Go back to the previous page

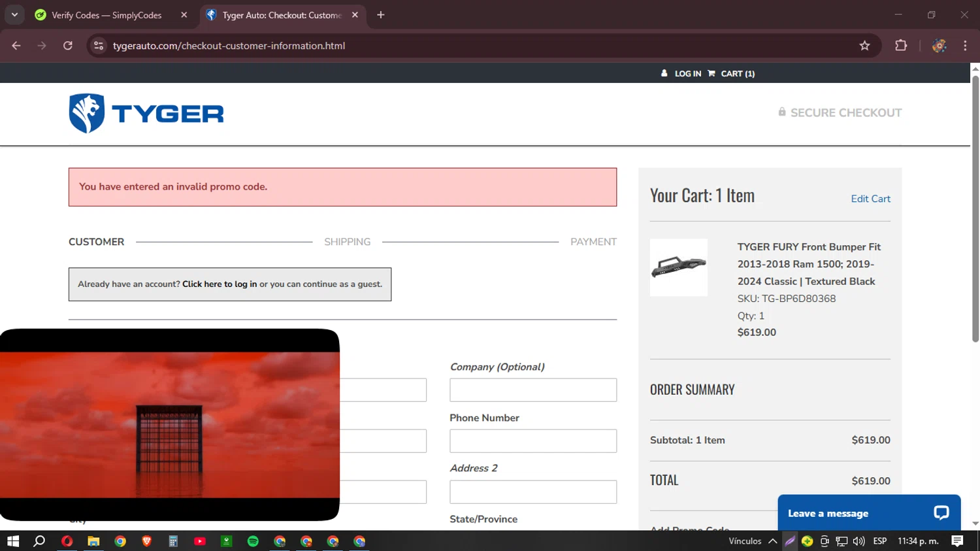click(16, 46)
